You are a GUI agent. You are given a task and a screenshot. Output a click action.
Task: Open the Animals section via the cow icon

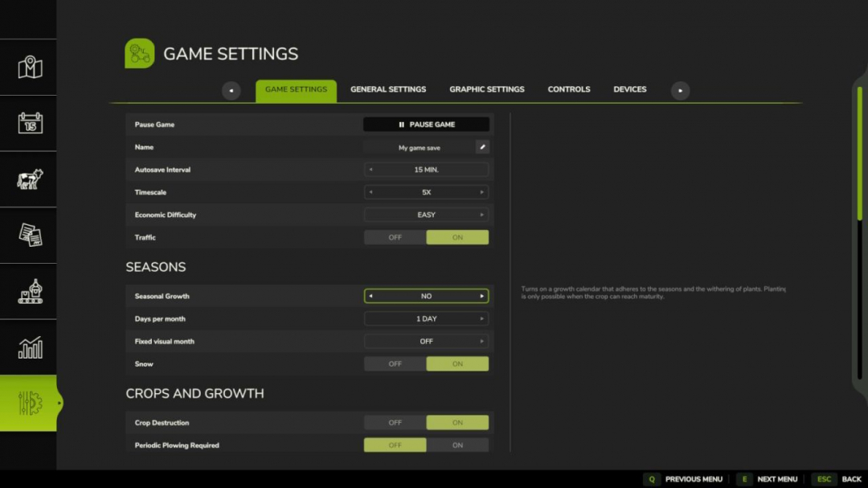click(28, 180)
